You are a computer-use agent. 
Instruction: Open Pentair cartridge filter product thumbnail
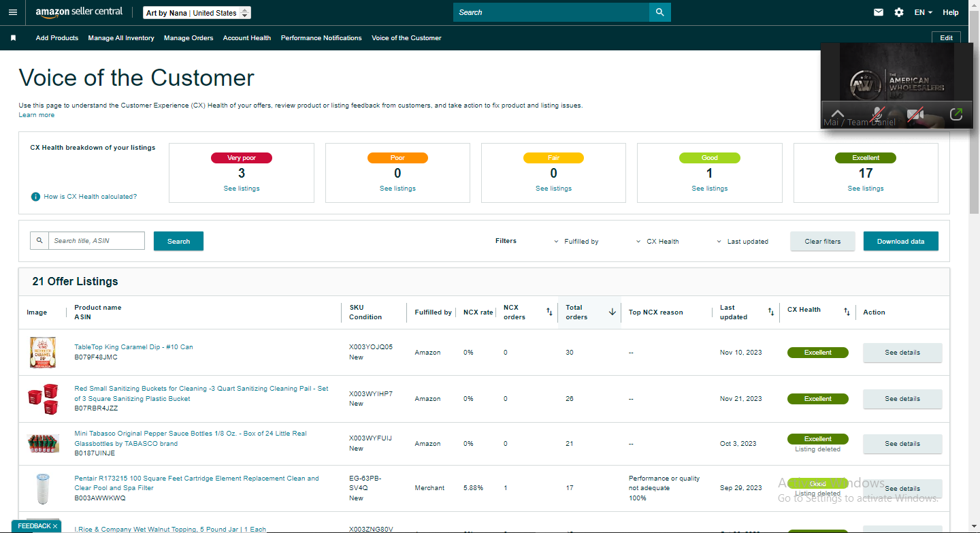point(43,488)
